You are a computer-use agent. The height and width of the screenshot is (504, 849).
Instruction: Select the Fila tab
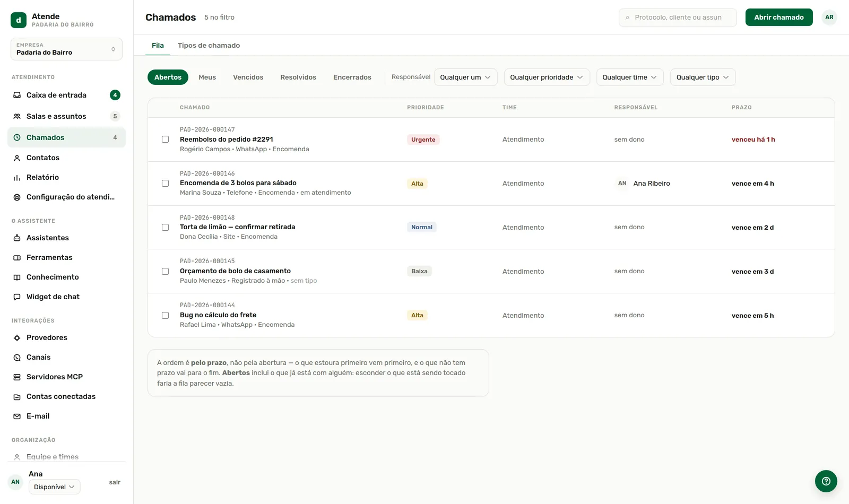pos(158,46)
